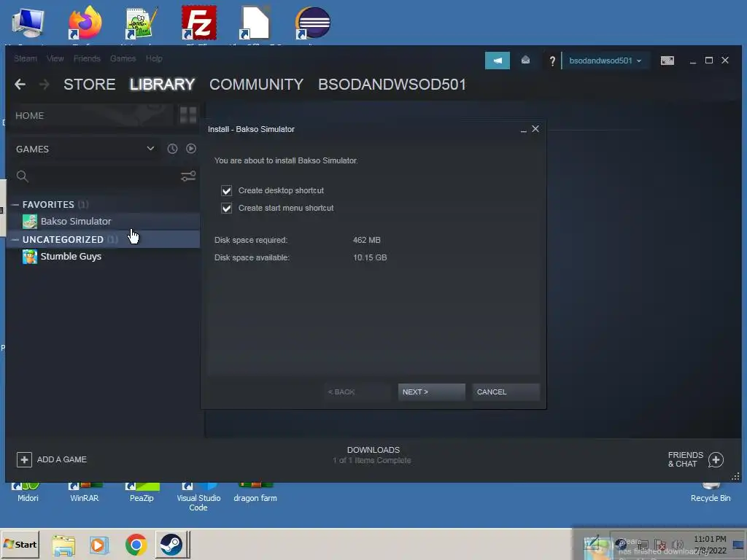747x560 pixels.
Task: Collapse the UNCATEGORIZED category
Action: (x=15, y=239)
